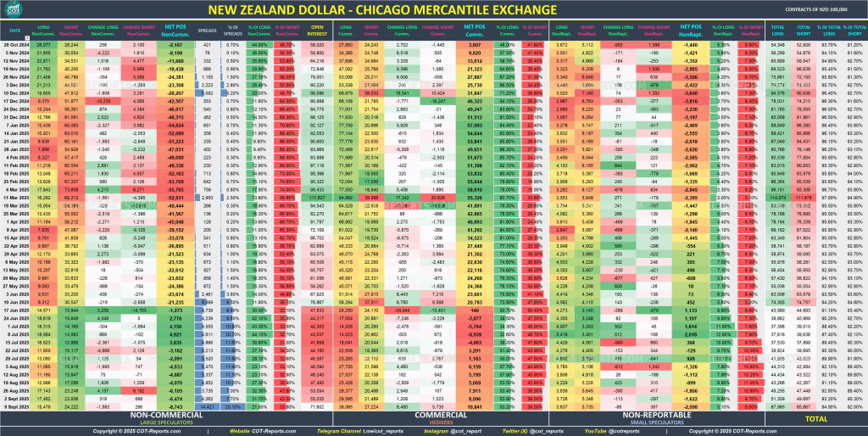Click the NEW ZEALAND DOLLAR title heading
The image size is (868, 436).
pyautogui.click(x=381, y=10)
